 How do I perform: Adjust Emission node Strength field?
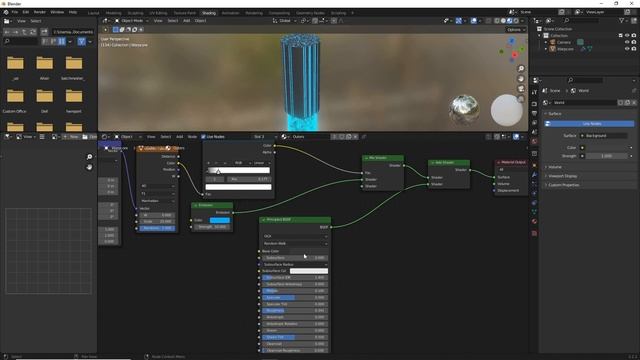click(x=212, y=227)
